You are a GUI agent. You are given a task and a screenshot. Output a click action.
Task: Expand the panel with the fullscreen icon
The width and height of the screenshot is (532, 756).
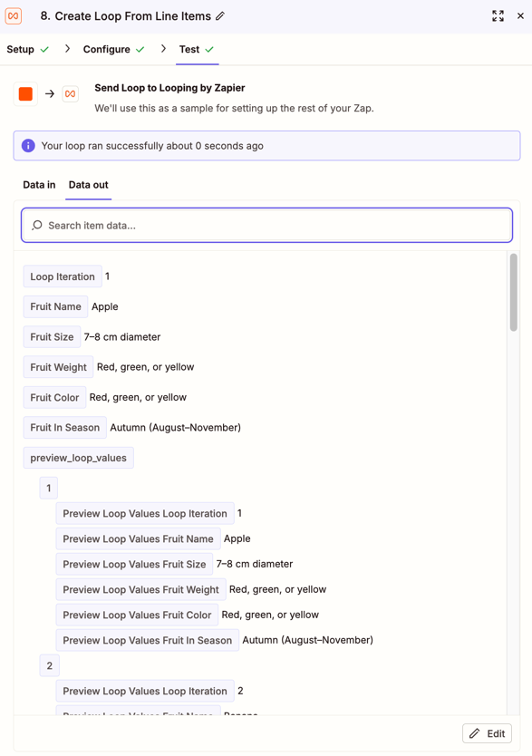tap(498, 16)
